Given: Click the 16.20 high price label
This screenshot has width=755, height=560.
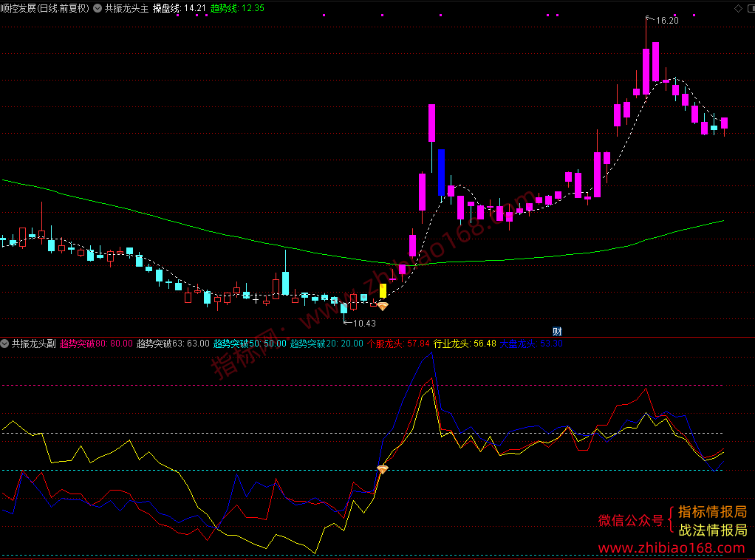Looking at the screenshot, I should pyautogui.click(x=667, y=20).
